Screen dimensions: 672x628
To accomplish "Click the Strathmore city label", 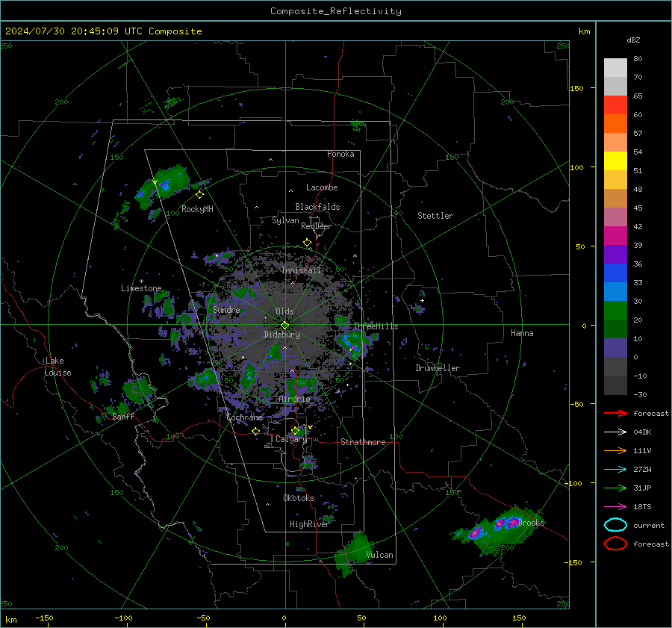I will click(x=363, y=442).
